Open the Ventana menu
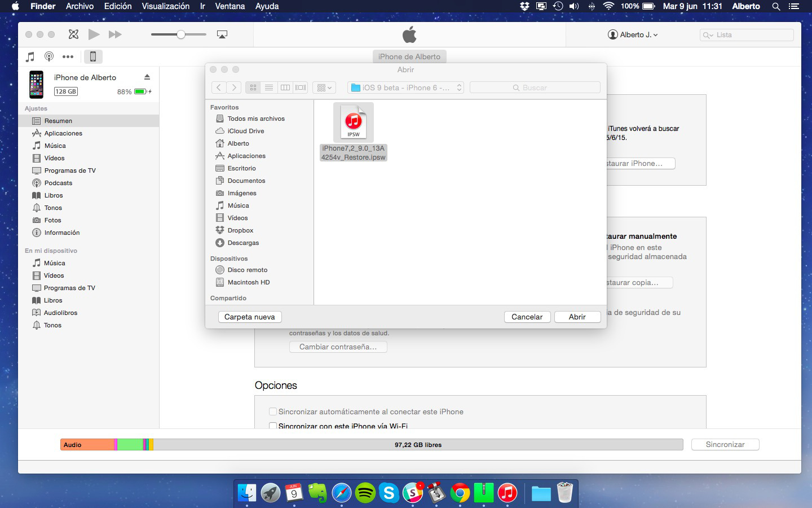812x508 pixels. pos(230,6)
